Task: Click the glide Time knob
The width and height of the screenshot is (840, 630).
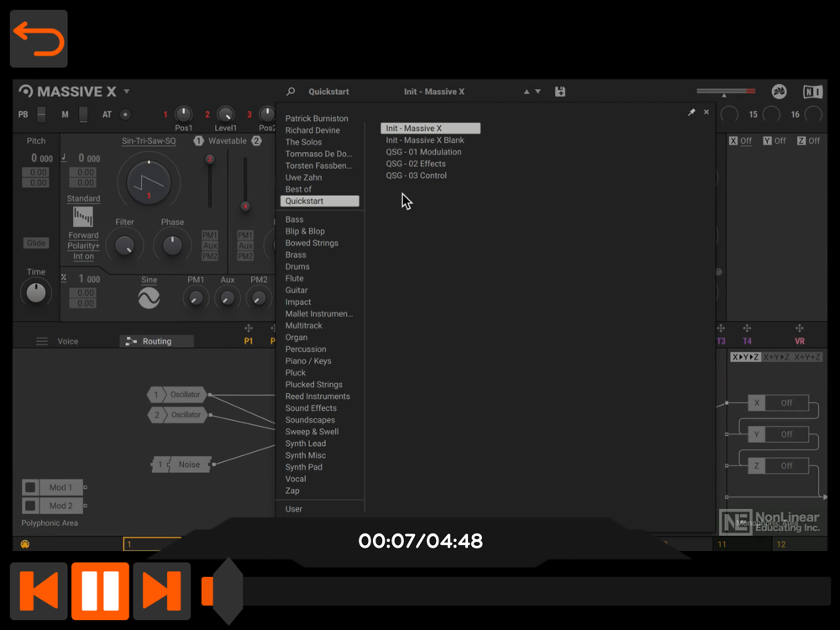Action: (x=36, y=292)
